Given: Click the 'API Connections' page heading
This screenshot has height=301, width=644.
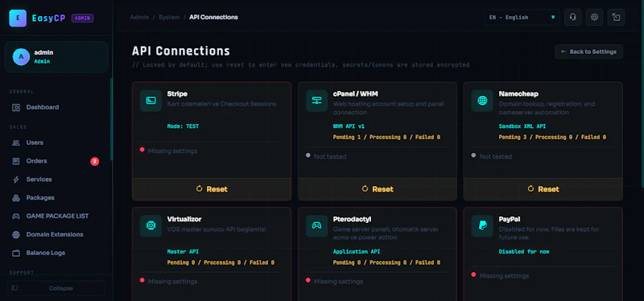Looking at the screenshot, I should tap(180, 51).
